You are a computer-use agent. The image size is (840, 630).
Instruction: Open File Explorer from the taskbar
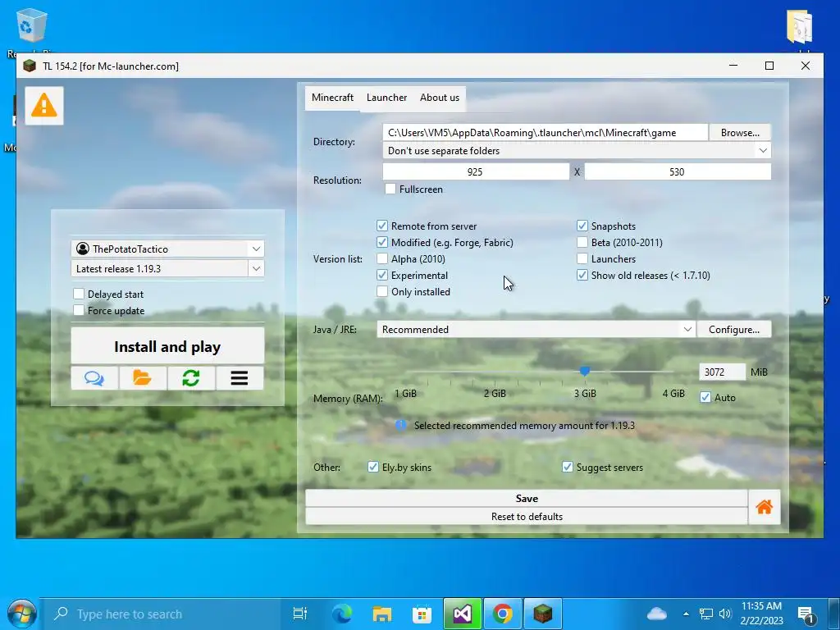tap(382, 614)
